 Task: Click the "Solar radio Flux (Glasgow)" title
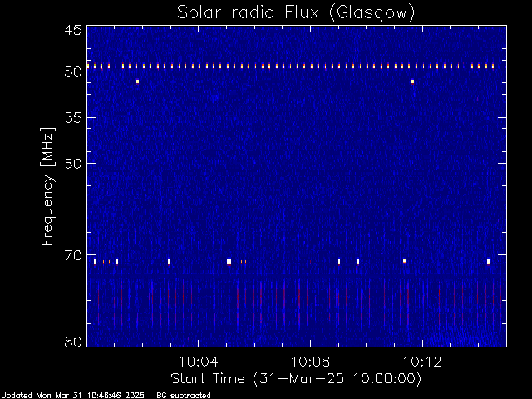click(x=296, y=13)
